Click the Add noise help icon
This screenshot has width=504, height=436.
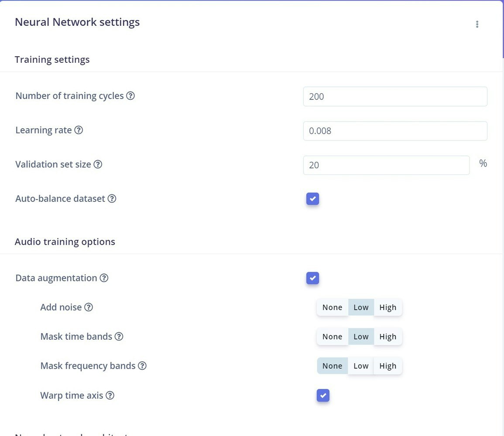coord(89,307)
